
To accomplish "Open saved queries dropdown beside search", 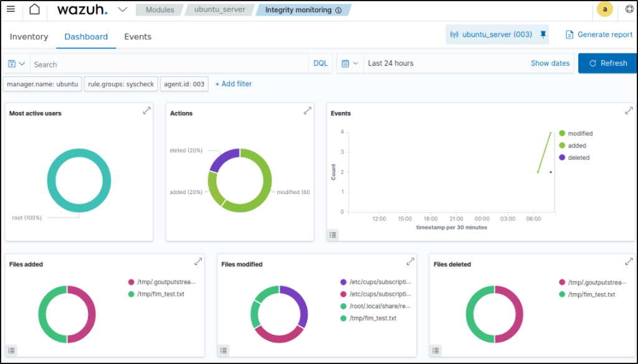I will [x=17, y=63].
